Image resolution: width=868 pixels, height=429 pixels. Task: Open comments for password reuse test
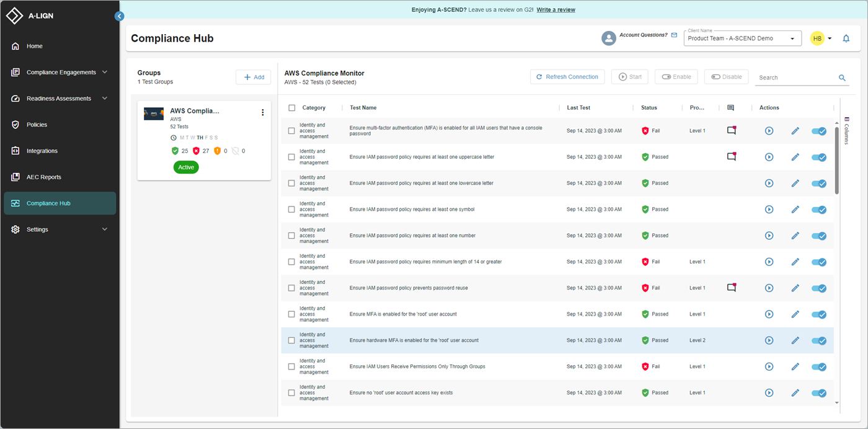pyautogui.click(x=732, y=288)
